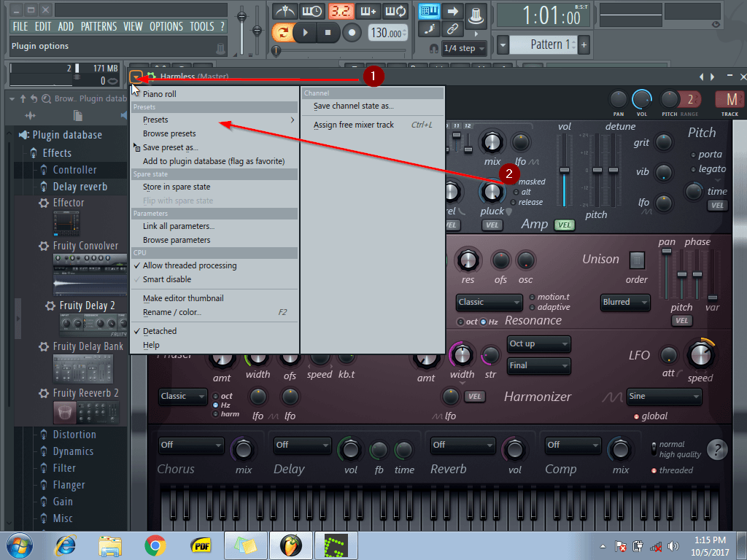The image size is (747, 560).
Task: Enable the adaptive resonance option
Action: tap(532, 308)
